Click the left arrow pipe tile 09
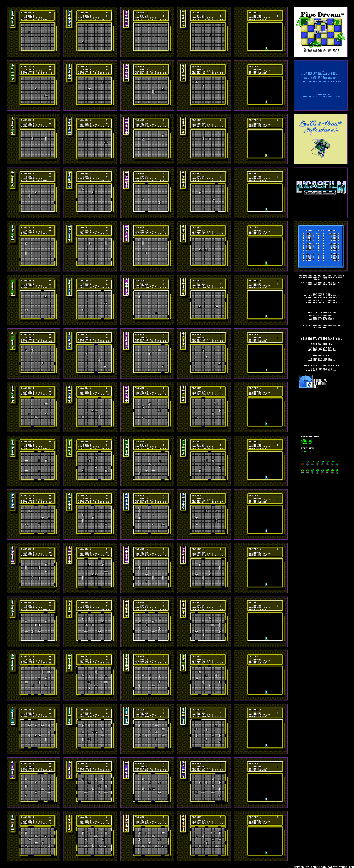The width and height of the screenshot is (354, 868). (x=307, y=472)
